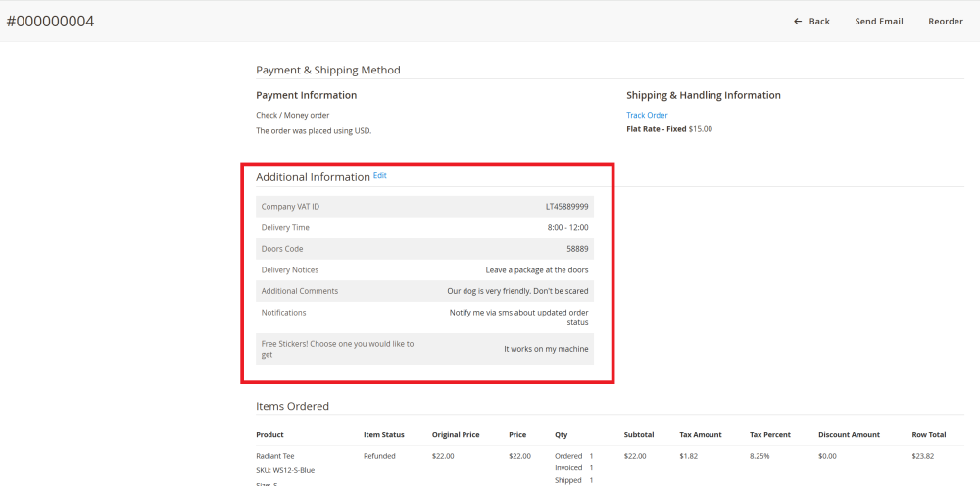Select discount amount $0.00
Image resolution: width=980 pixels, height=486 pixels.
[827, 456]
